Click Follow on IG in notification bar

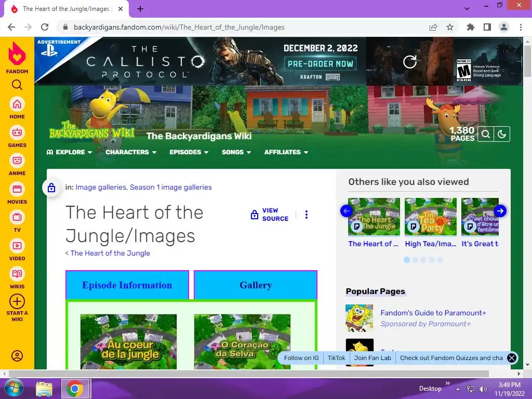(301, 358)
